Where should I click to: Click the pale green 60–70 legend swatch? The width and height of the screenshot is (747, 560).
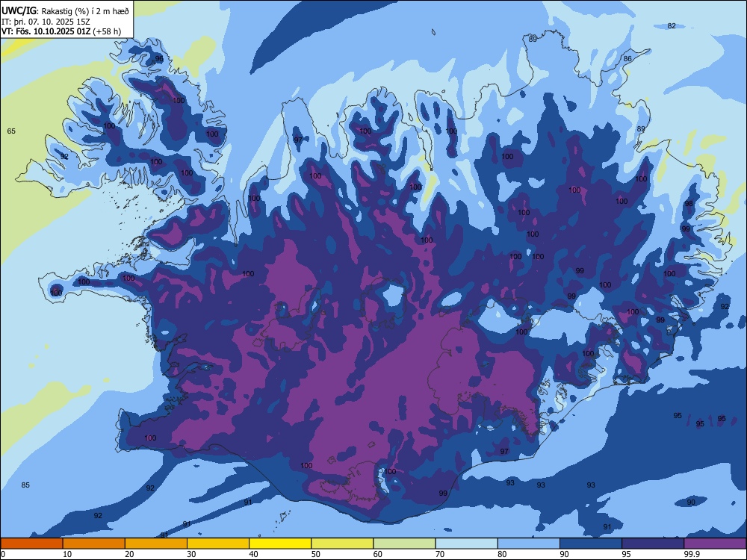click(x=404, y=544)
